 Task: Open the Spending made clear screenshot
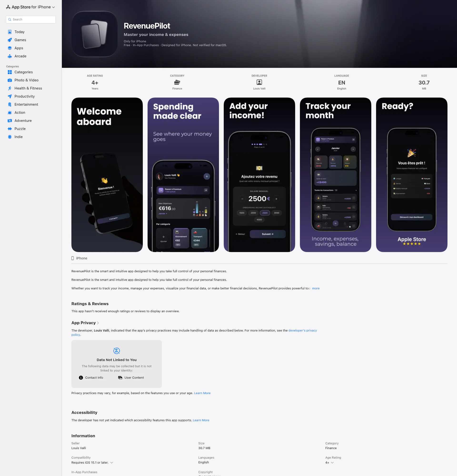[x=183, y=175]
